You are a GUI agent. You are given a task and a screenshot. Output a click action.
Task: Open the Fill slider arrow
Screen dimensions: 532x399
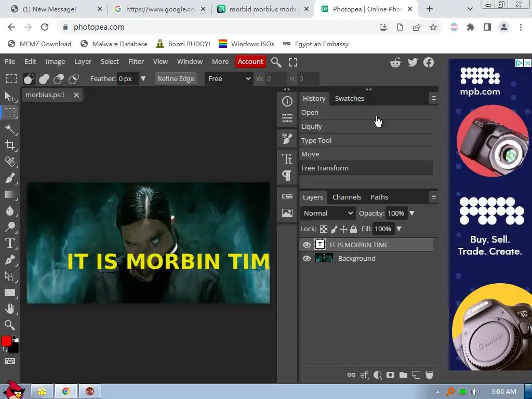(399, 229)
